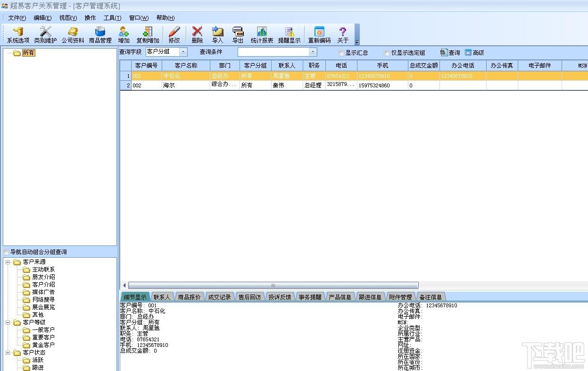The image size is (588, 371).
Task: Open the 窗口(W) menu
Action: tap(139, 18)
